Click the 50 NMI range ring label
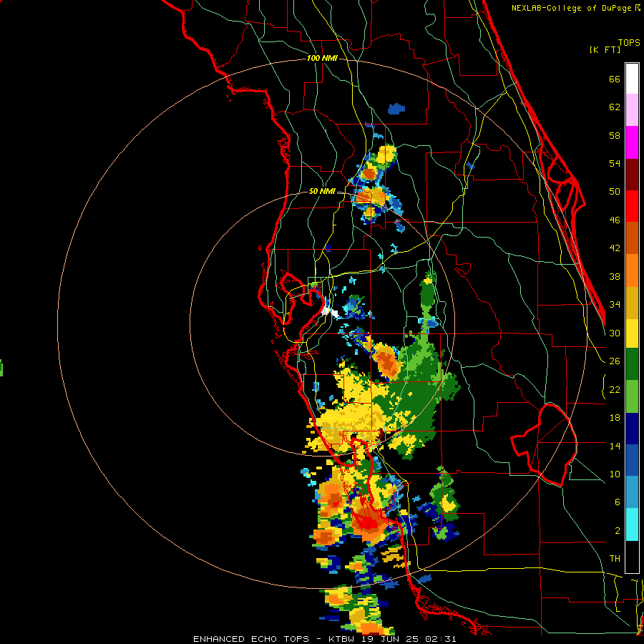This screenshot has height=644, width=644. (322, 191)
